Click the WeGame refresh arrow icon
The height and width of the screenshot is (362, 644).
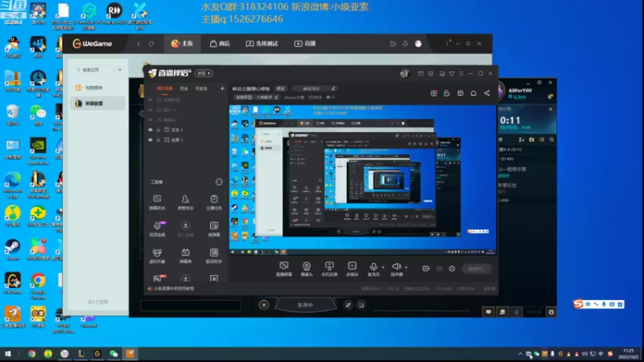151,43
